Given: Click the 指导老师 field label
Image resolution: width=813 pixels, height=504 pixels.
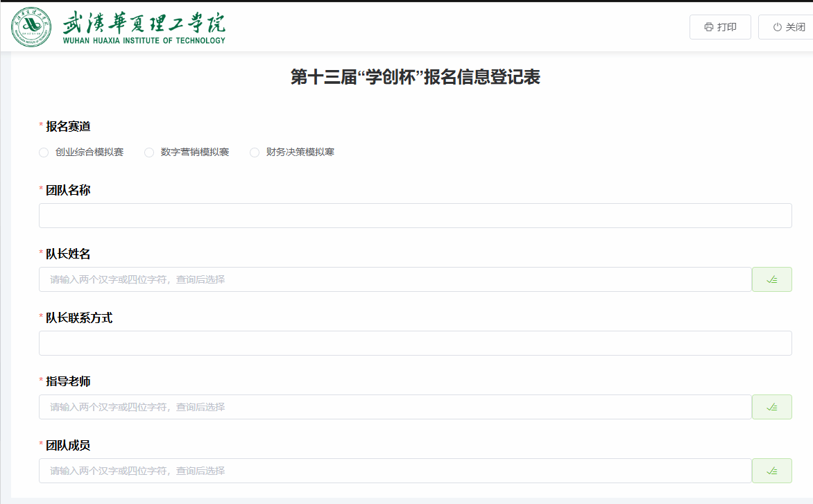Looking at the screenshot, I should [68, 381].
